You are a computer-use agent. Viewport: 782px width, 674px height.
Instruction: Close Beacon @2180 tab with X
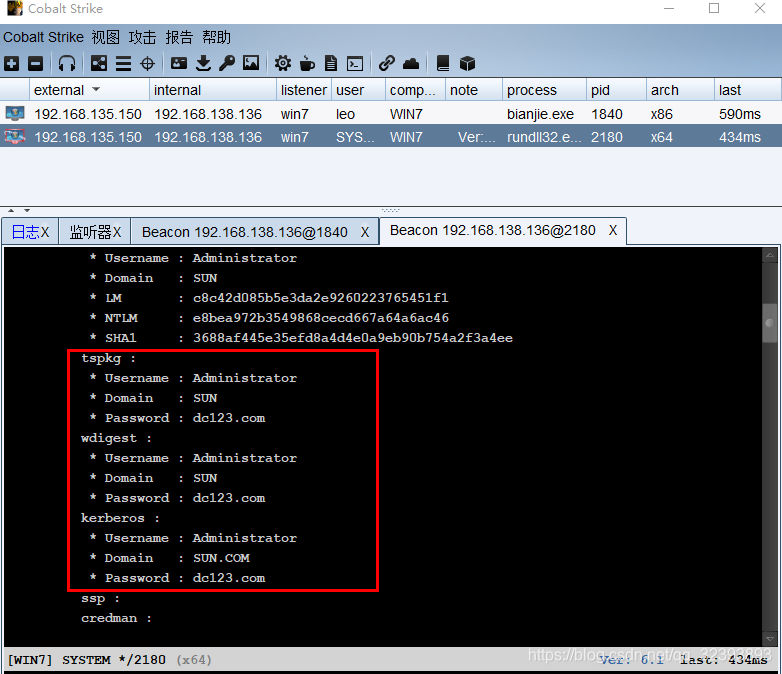(613, 230)
